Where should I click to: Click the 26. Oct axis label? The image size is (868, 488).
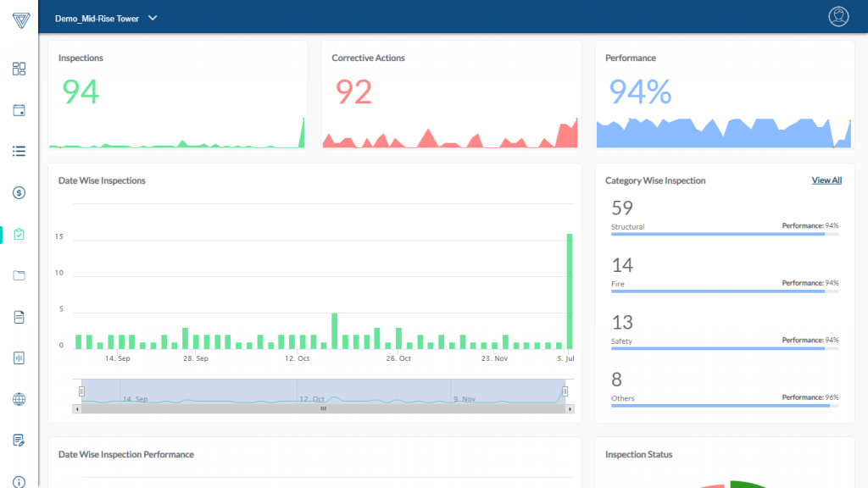pyautogui.click(x=398, y=358)
